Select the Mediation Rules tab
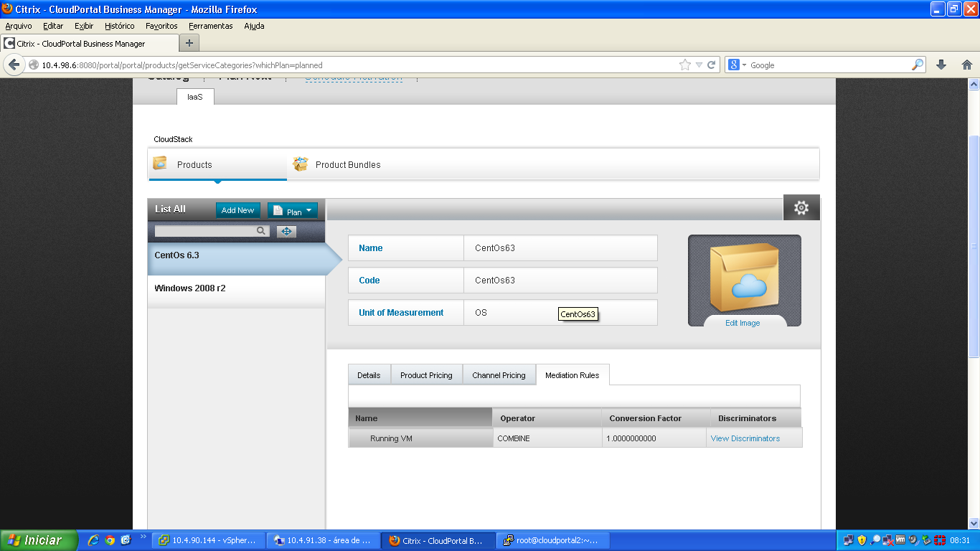 click(573, 375)
